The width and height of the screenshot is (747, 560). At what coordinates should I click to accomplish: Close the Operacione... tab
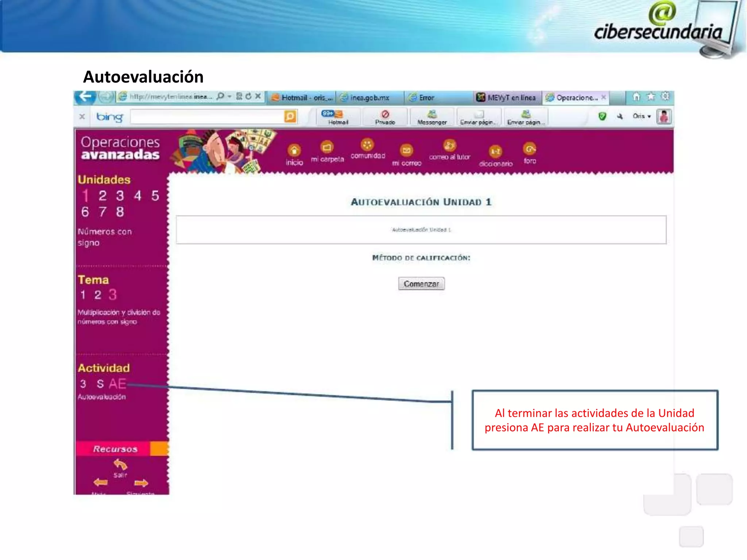coord(604,97)
